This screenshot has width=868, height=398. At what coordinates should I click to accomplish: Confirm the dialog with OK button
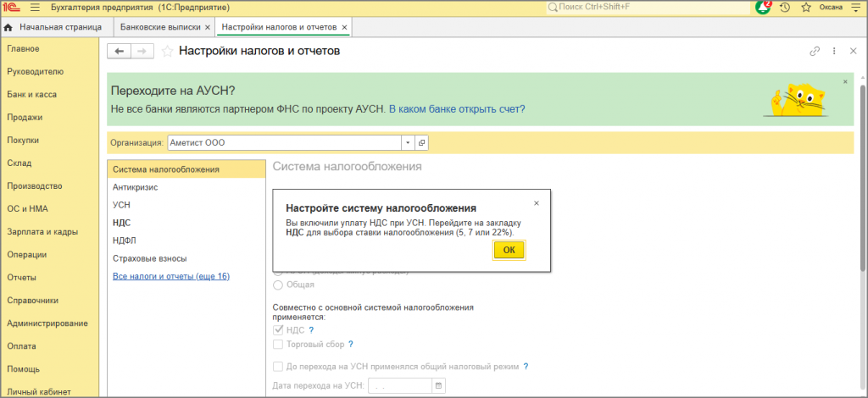509,251
